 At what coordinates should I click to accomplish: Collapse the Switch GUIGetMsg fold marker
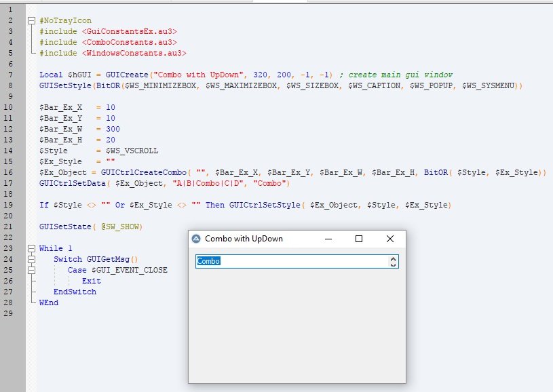click(31, 259)
